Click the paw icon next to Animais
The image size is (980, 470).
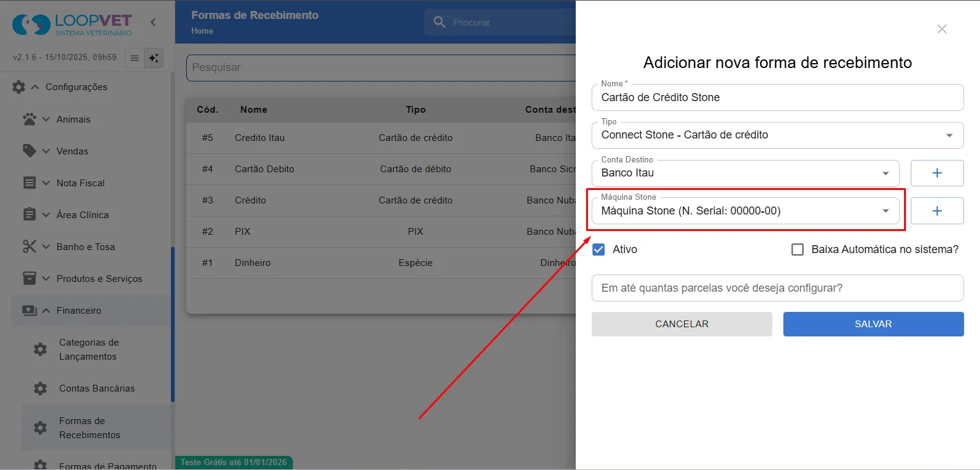29,119
